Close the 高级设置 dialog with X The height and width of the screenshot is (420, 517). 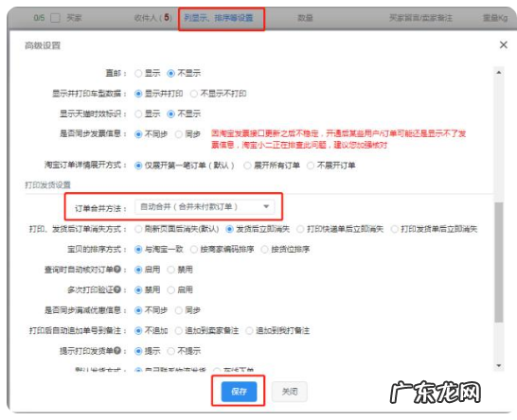point(503,44)
